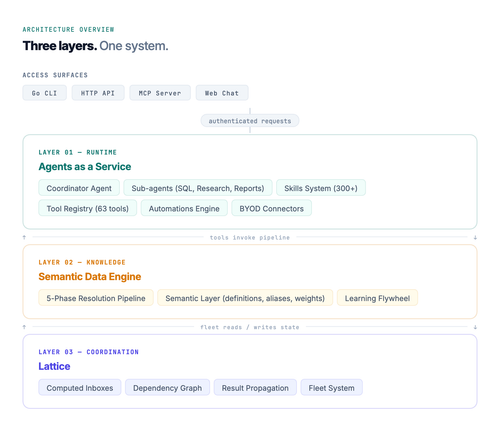
Task: Open the Skills System (300+) tag
Action: pos(321,188)
